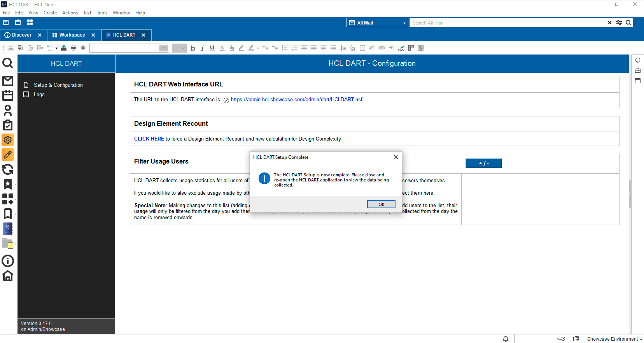Image resolution: width=644 pixels, height=343 pixels.
Task: Click the Home icon in the left rail
Action: [8, 276]
